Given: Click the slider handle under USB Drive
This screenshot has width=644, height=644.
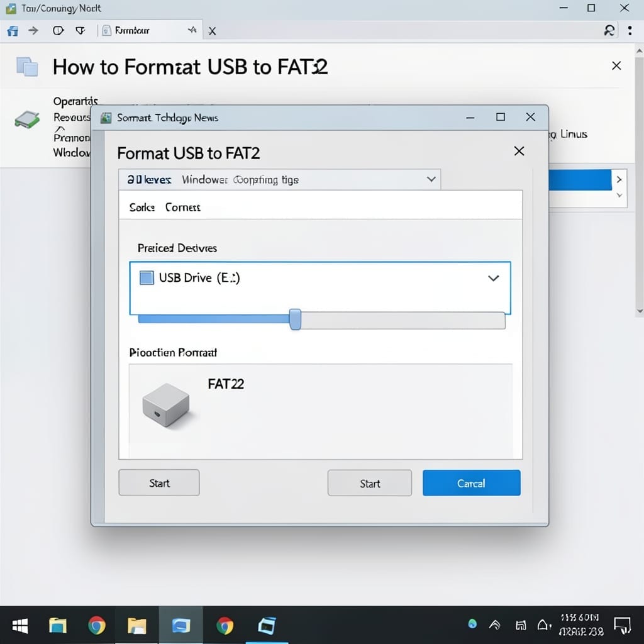Looking at the screenshot, I should (x=295, y=319).
